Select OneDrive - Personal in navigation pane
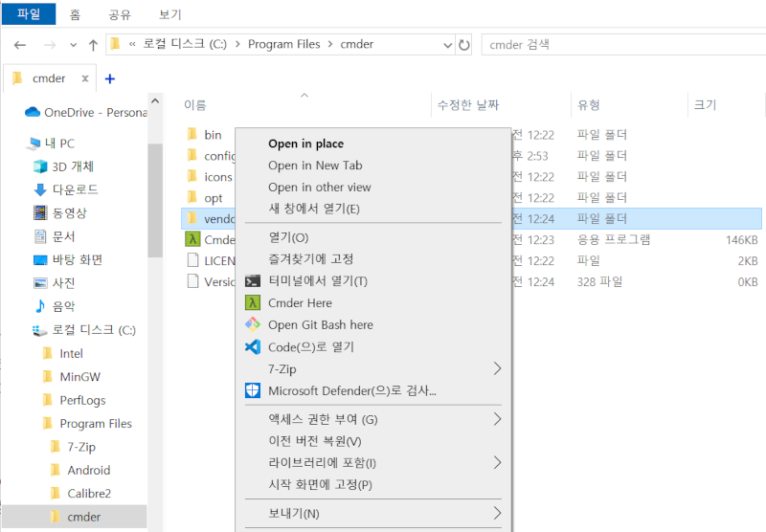Viewport: 766px width, 532px height. 86,112
